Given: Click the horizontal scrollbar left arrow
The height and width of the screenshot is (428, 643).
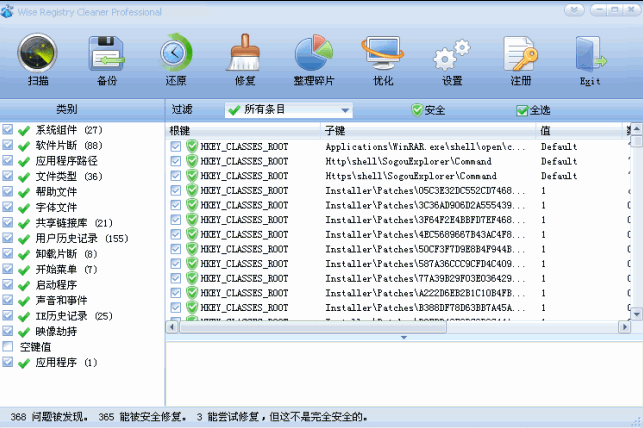Looking at the screenshot, I should pyautogui.click(x=172, y=327).
